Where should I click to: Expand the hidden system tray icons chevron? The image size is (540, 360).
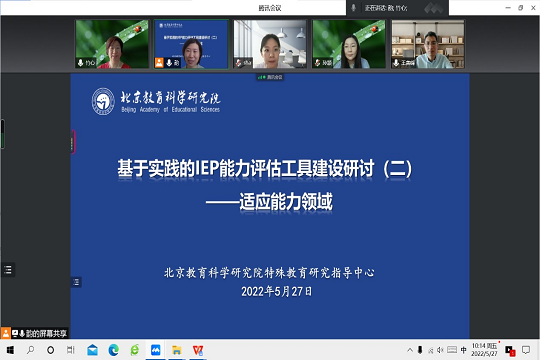410,350
